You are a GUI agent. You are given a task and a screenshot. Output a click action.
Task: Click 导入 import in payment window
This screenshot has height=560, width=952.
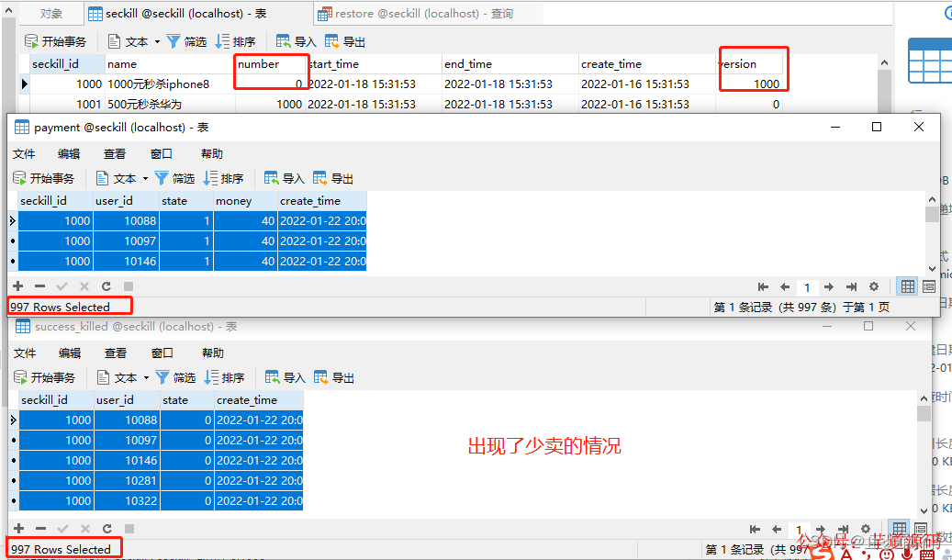coord(284,178)
